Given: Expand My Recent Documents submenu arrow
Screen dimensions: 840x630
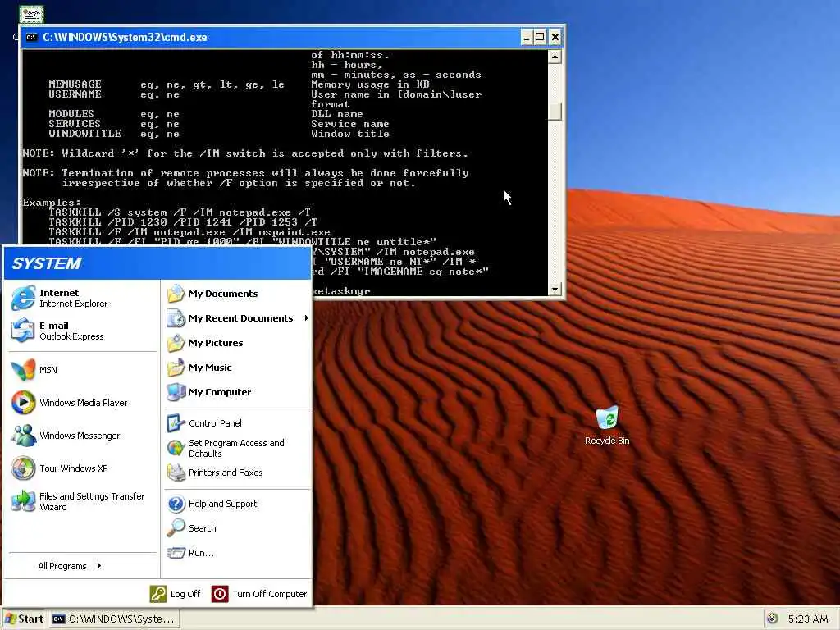Looking at the screenshot, I should (x=307, y=318).
